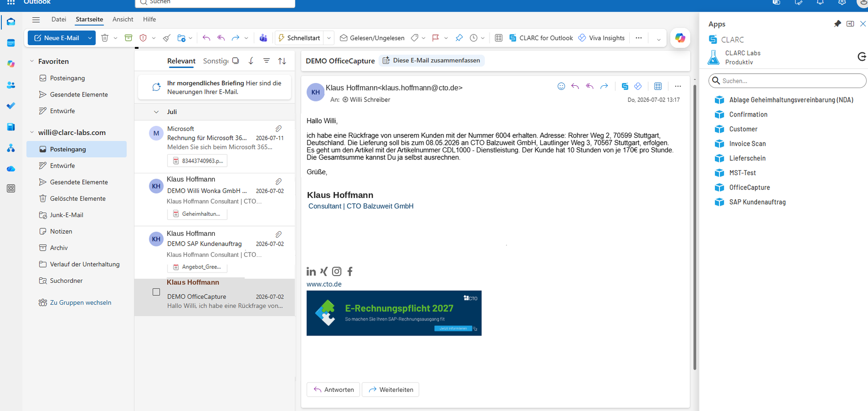Expand the ribbon with the chevron

[x=658, y=40]
